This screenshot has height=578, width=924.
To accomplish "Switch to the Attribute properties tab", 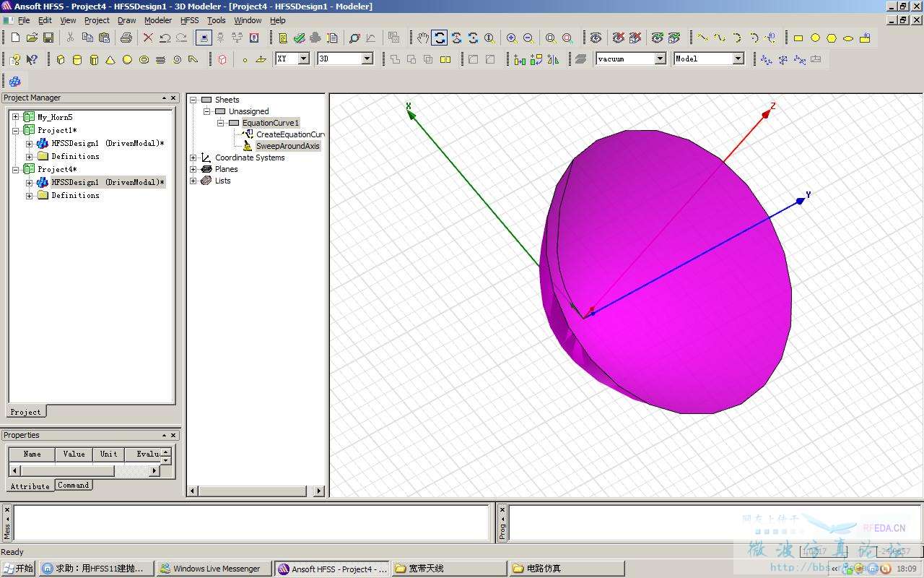I will click(30, 486).
